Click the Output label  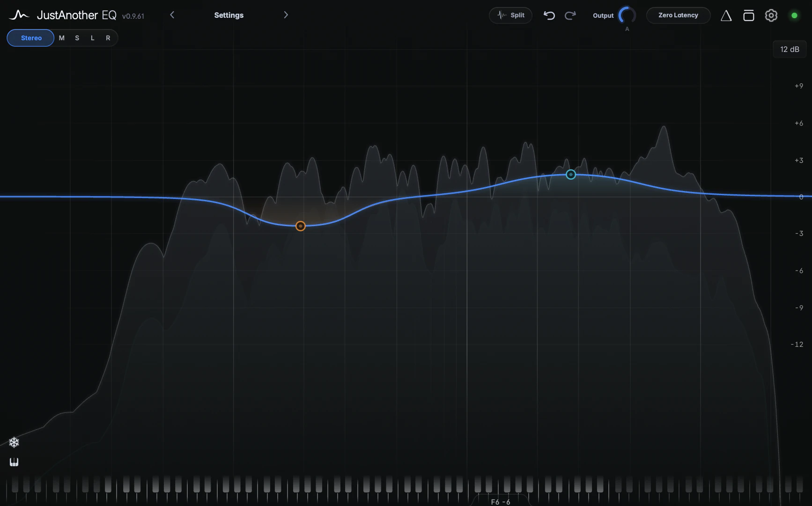(x=603, y=15)
